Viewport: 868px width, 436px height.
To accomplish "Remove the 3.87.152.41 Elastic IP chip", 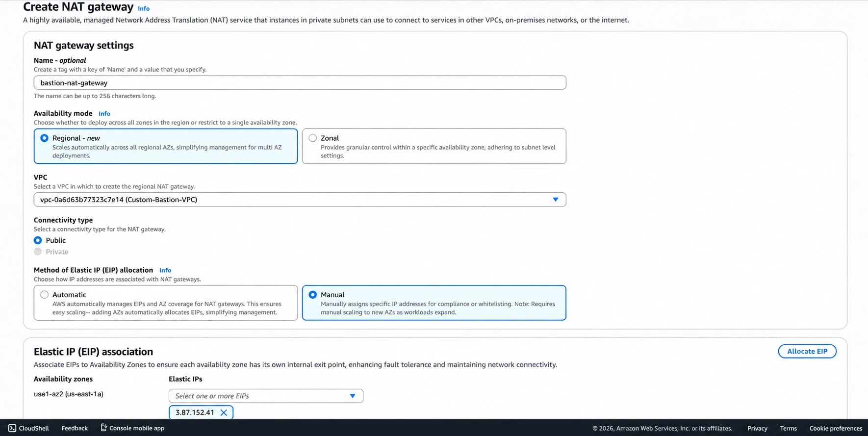I will coord(224,412).
